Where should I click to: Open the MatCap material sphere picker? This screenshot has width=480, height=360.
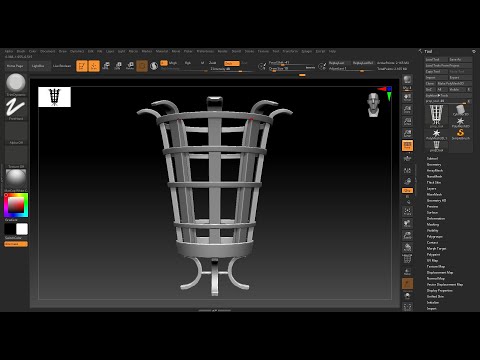(x=16, y=180)
